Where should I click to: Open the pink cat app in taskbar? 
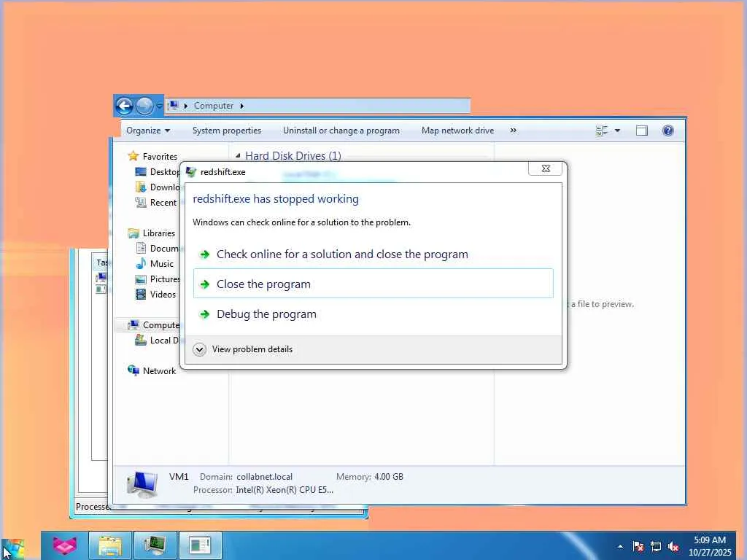tap(64, 545)
